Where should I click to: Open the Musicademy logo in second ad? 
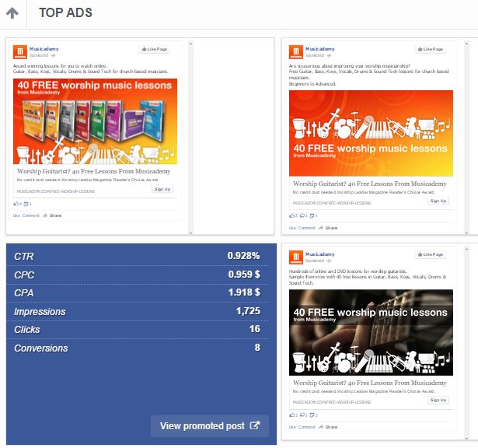[x=296, y=52]
